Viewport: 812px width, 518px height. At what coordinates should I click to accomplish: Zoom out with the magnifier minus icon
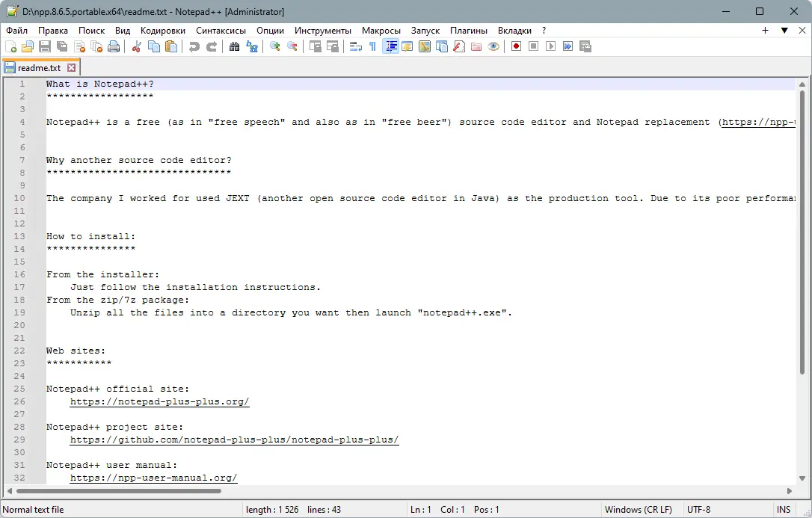coord(292,46)
